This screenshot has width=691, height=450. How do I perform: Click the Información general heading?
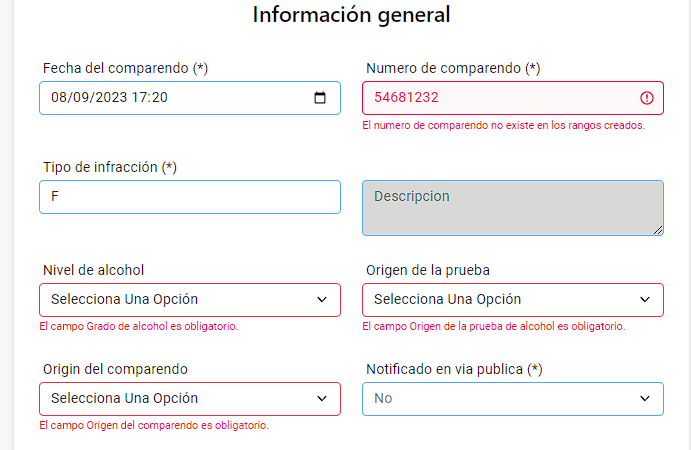[351, 15]
